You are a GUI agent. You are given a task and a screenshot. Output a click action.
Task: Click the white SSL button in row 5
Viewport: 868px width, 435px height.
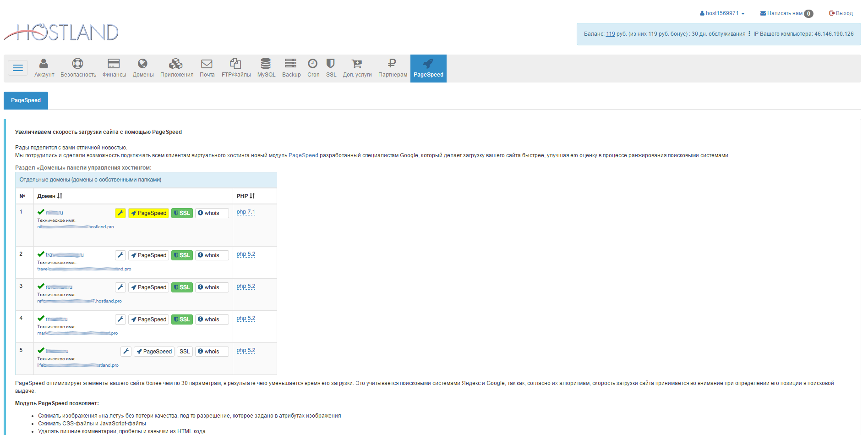(x=185, y=352)
